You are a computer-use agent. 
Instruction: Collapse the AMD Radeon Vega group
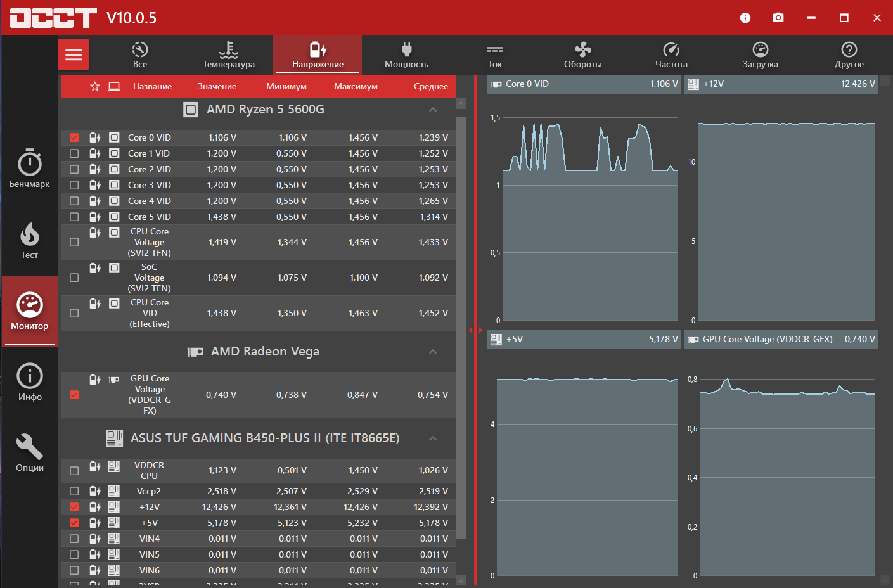pos(433,352)
